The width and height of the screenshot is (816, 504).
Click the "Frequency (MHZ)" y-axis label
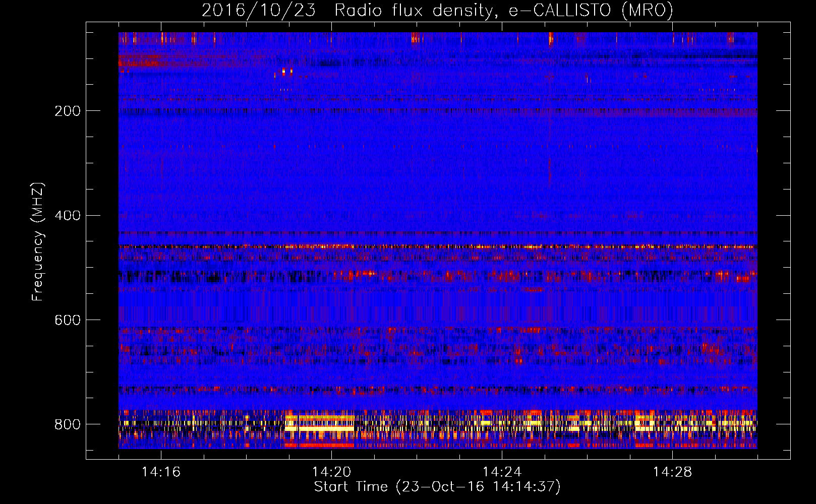[37, 242]
